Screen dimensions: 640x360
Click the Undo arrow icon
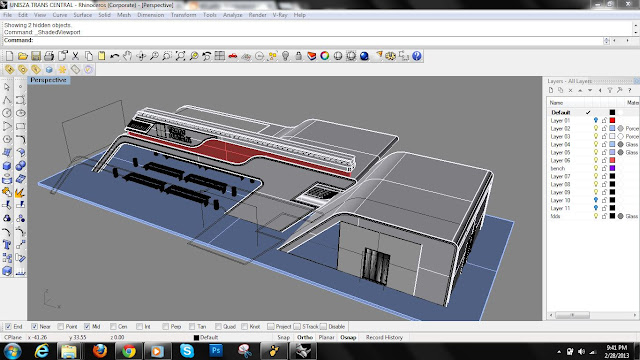click(x=115, y=56)
